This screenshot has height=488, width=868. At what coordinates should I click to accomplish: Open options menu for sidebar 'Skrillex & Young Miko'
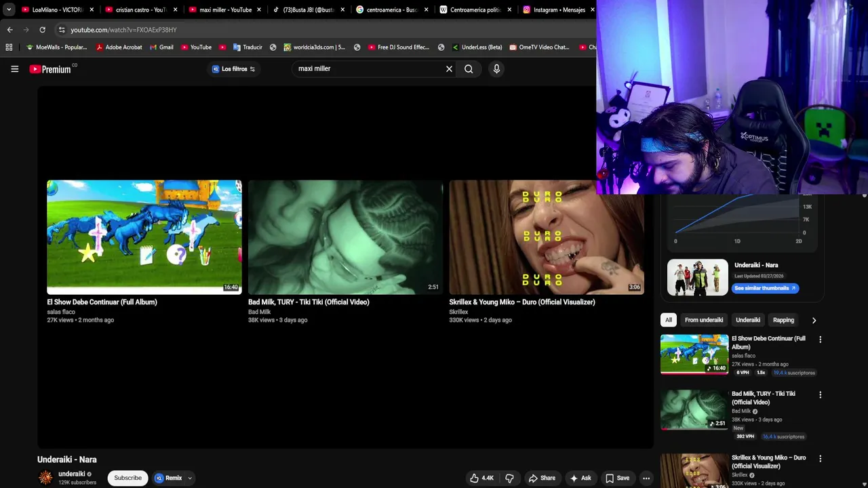click(x=820, y=458)
